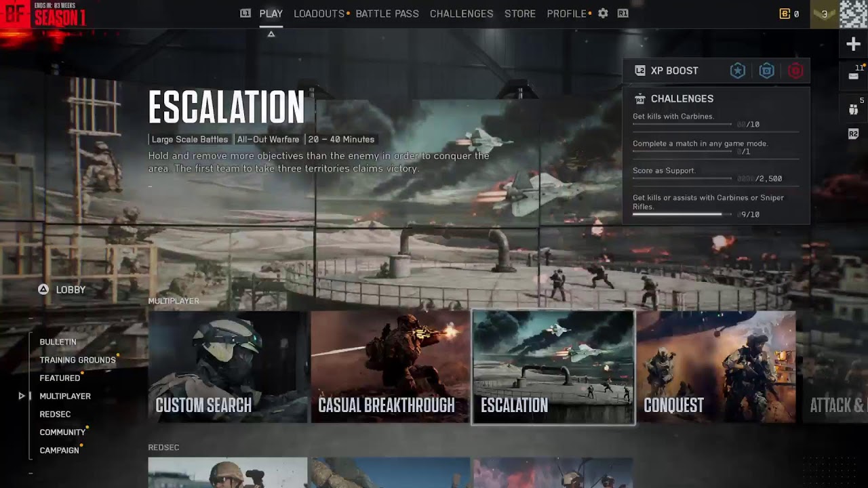This screenshot has width=868, height=488.
Task: Select Training Grounds in the side menu
Action: [77, 360]
